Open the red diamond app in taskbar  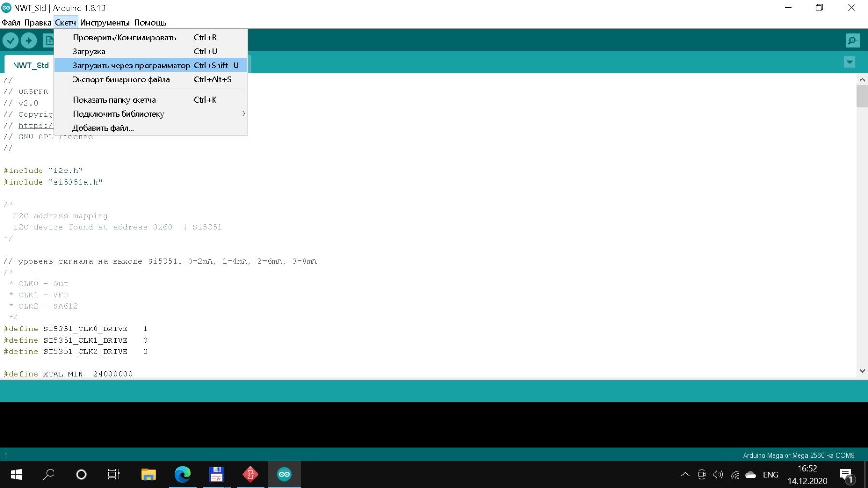(x=250, y=475)
